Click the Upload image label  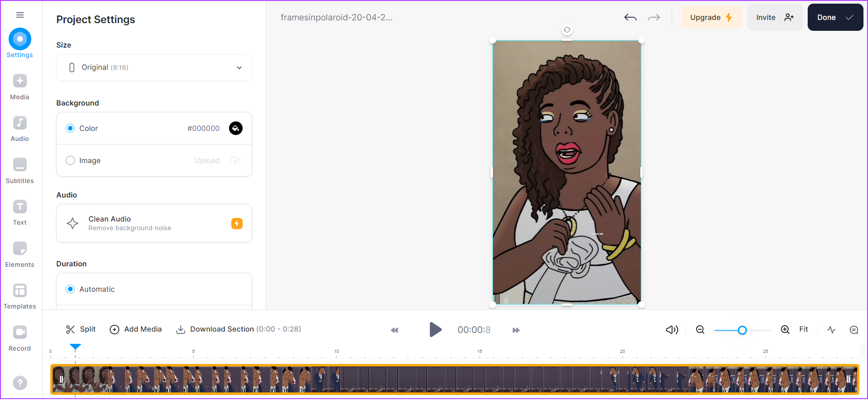pyautogui.click(x=207, y=160)
